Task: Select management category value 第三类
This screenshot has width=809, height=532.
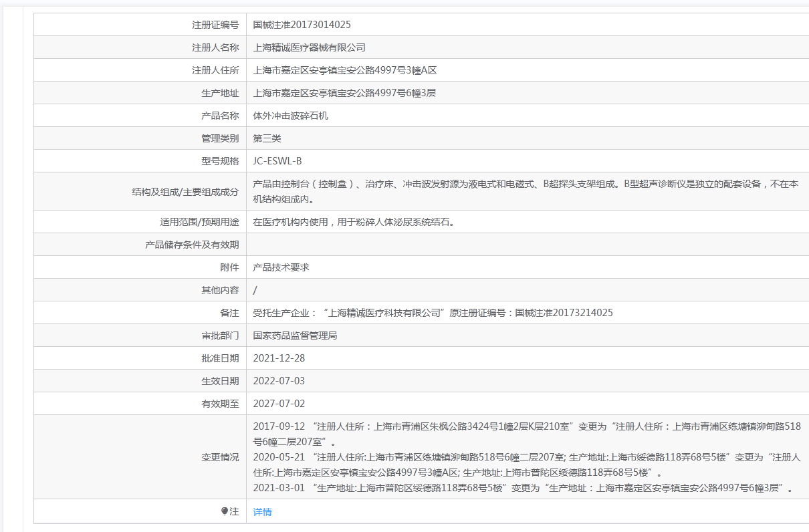Action: [267, 138]
